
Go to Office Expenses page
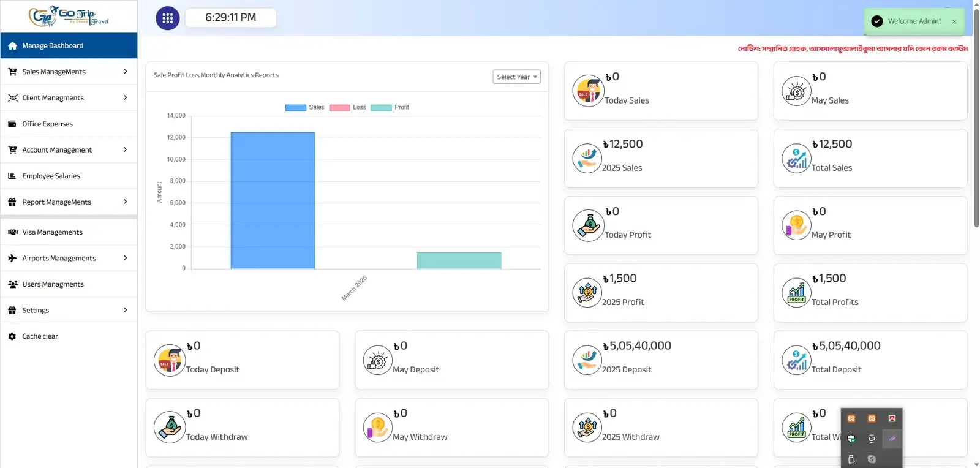click(48, 124)
